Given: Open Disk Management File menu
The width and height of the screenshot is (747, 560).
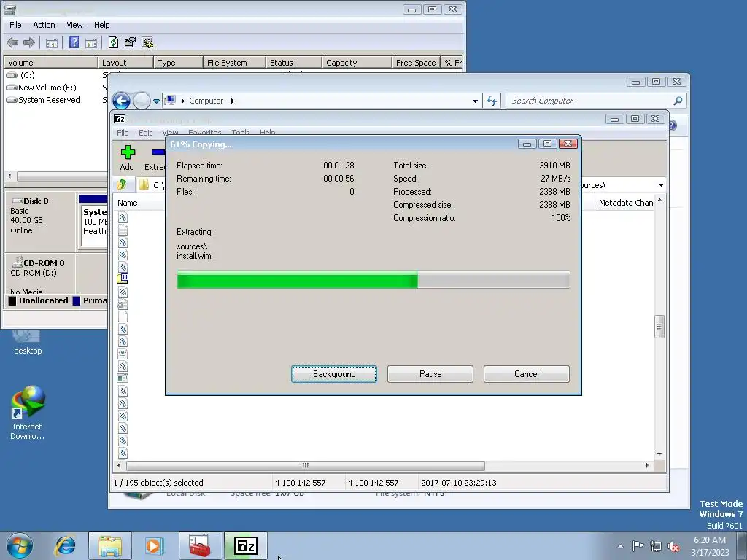Looking at the screenshot, I should [x=15, y=25].
